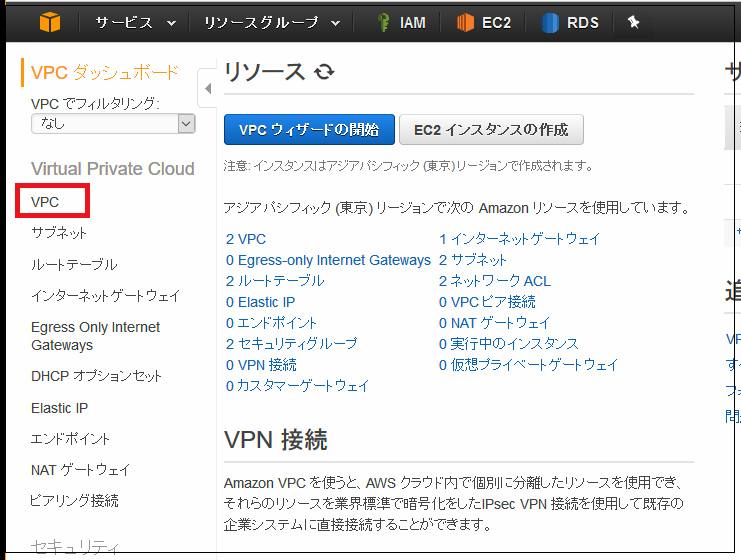Open VPC ダッシュボード in the sidebar
Image resolution: width=741 pixels, height=560 pixels.
click(105, 72)
